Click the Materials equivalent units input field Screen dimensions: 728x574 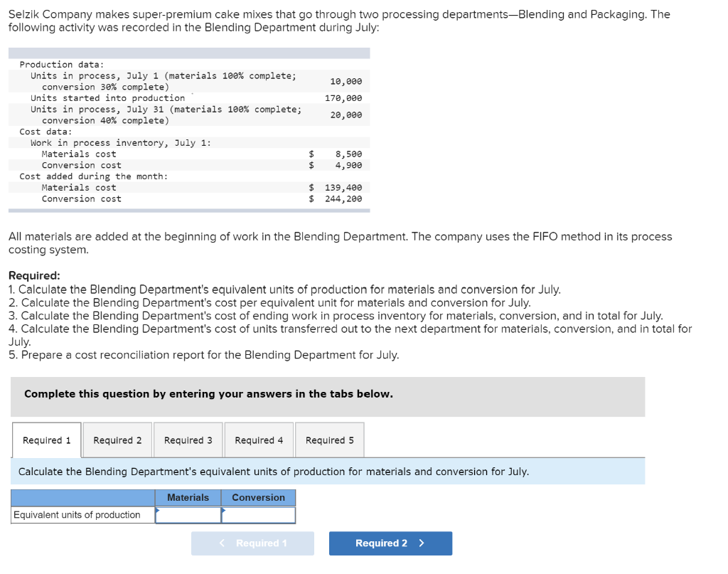(188, 515)
